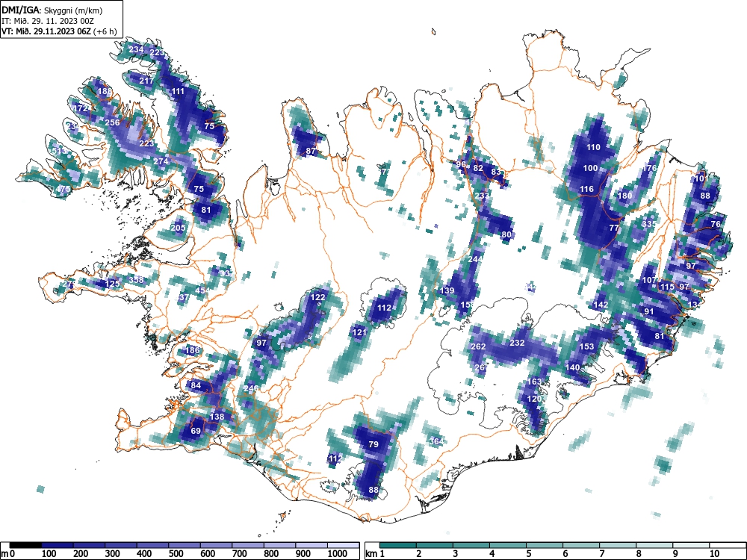Click the map value '163'

tap(535, 382)
